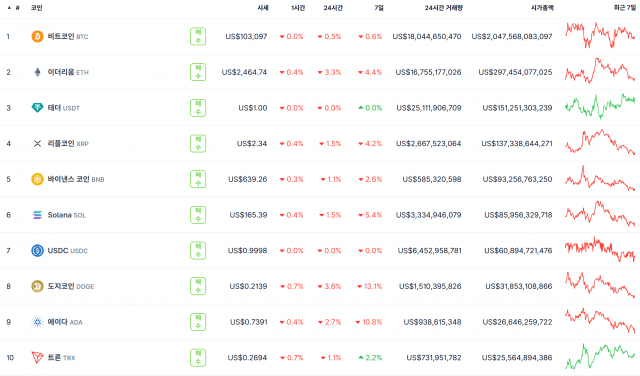Image resolution: width=640 pixels, height=376 pixels.
Task: Sort by the 24시간 거래량 column header
Action: (444, 8)
